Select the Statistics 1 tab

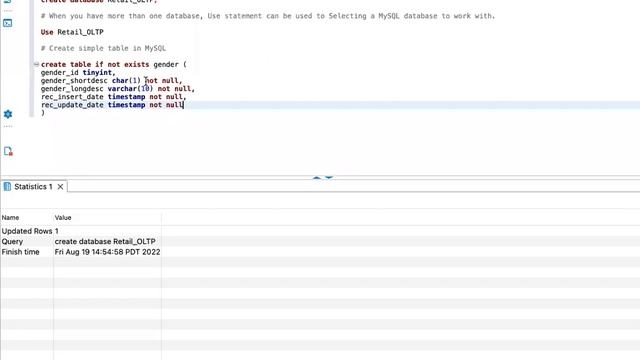point(33,187)
